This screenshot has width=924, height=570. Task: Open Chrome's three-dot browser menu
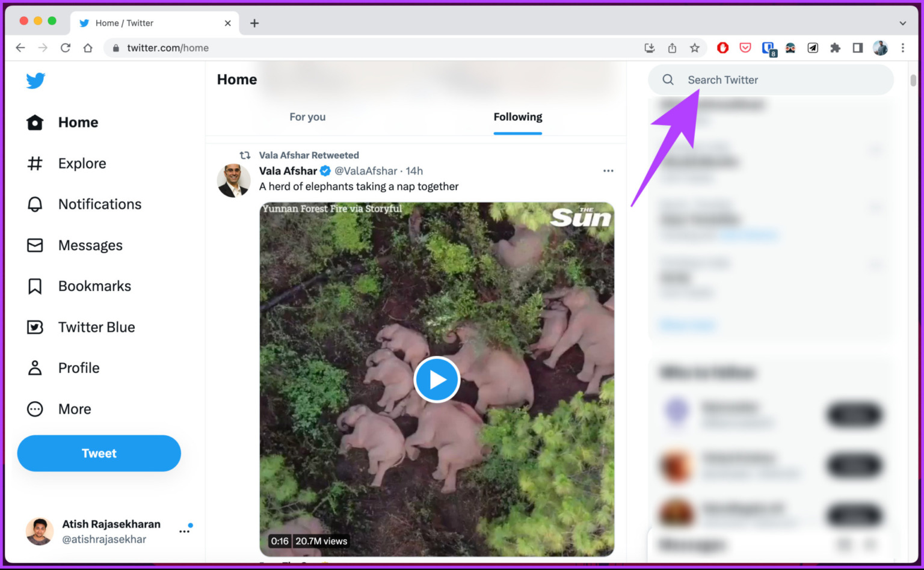point(903,47)
